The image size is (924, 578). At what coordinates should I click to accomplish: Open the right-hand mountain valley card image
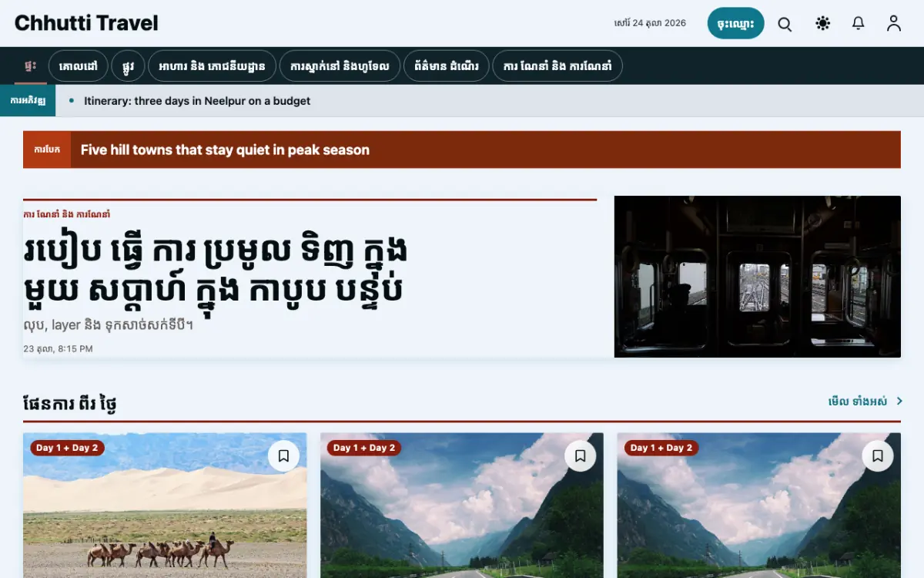point(759,506)
